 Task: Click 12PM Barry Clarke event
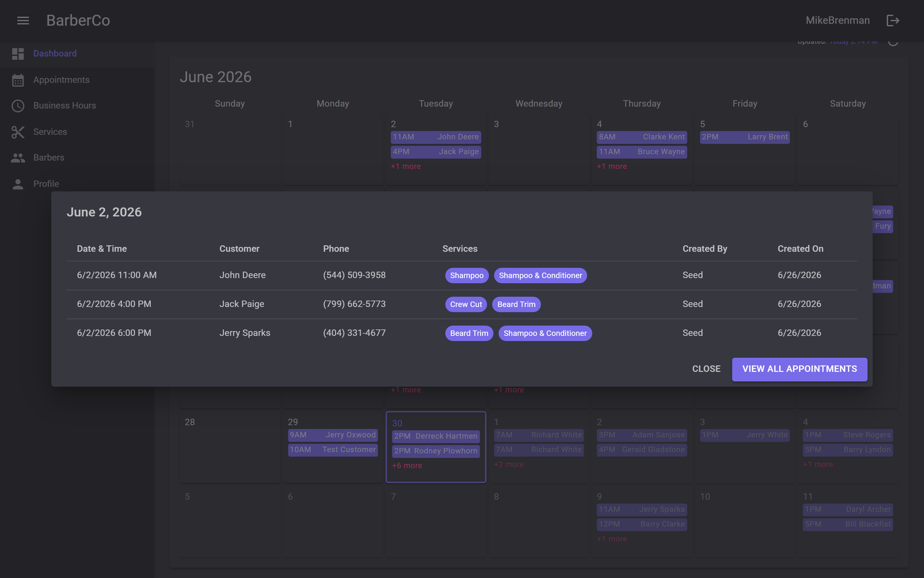(x=642, y=524)
